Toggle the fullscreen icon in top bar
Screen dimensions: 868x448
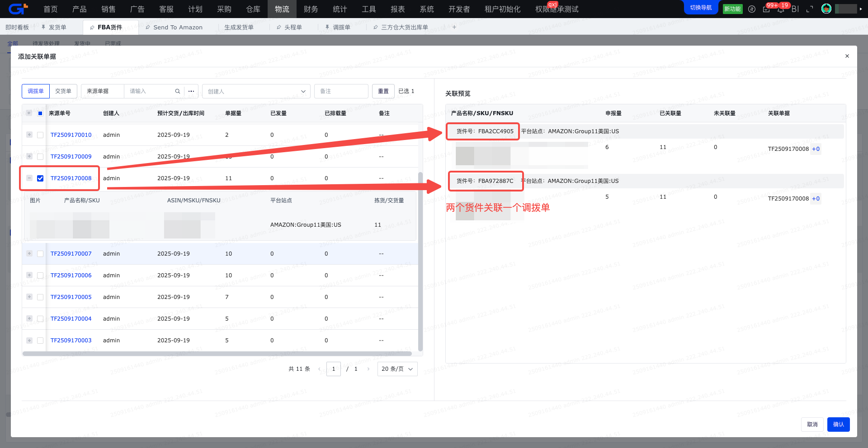tap(810, 9)
